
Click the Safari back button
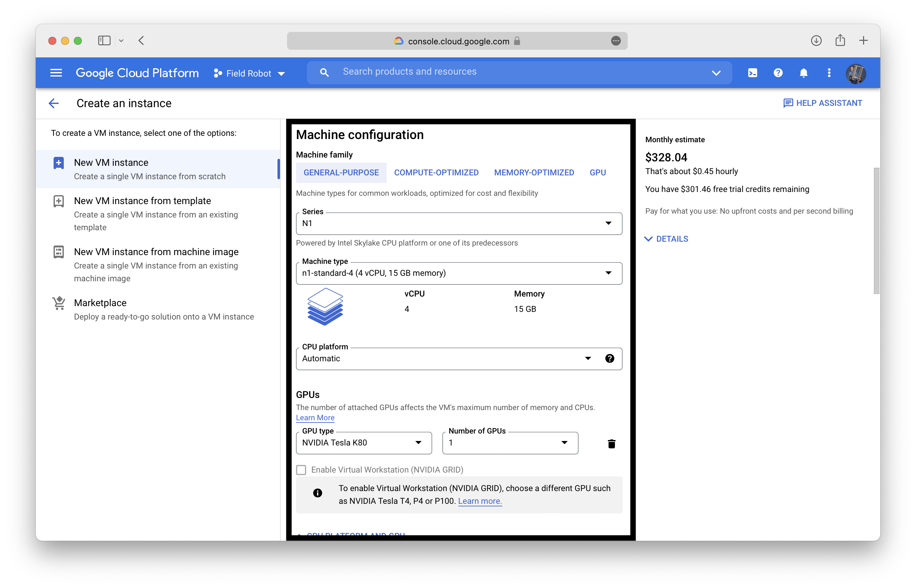click(x=141, y=40)
